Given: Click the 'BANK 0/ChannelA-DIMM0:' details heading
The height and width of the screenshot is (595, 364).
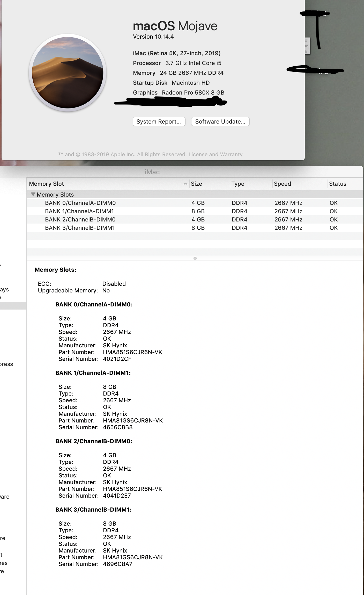Looking at the screenshot, I should tap(94, 304).
